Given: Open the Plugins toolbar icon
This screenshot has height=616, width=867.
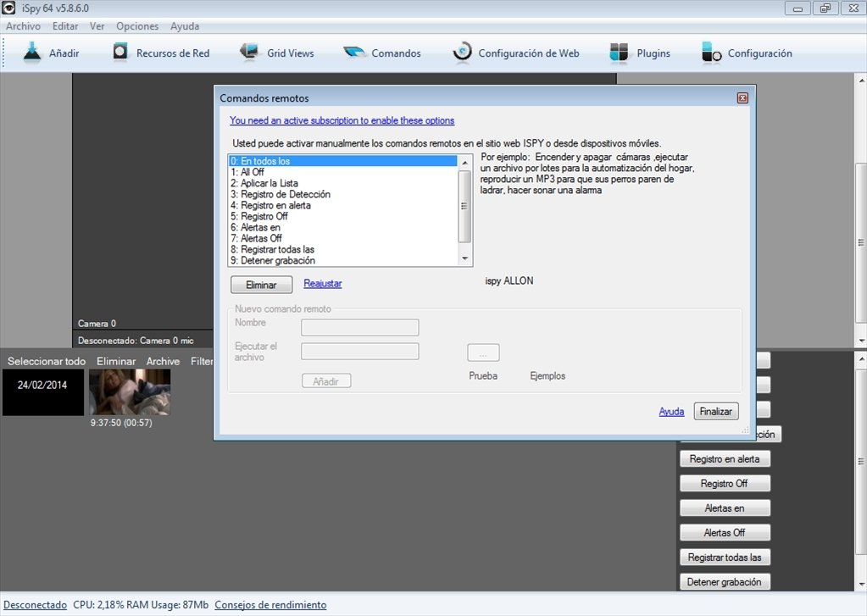Looking at the screenshot, I should 619,53.
